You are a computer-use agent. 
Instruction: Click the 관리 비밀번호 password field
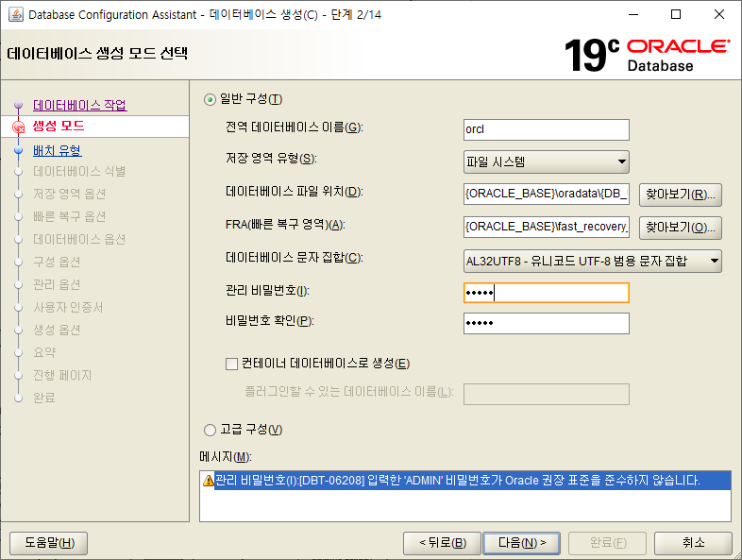(546, 293)
